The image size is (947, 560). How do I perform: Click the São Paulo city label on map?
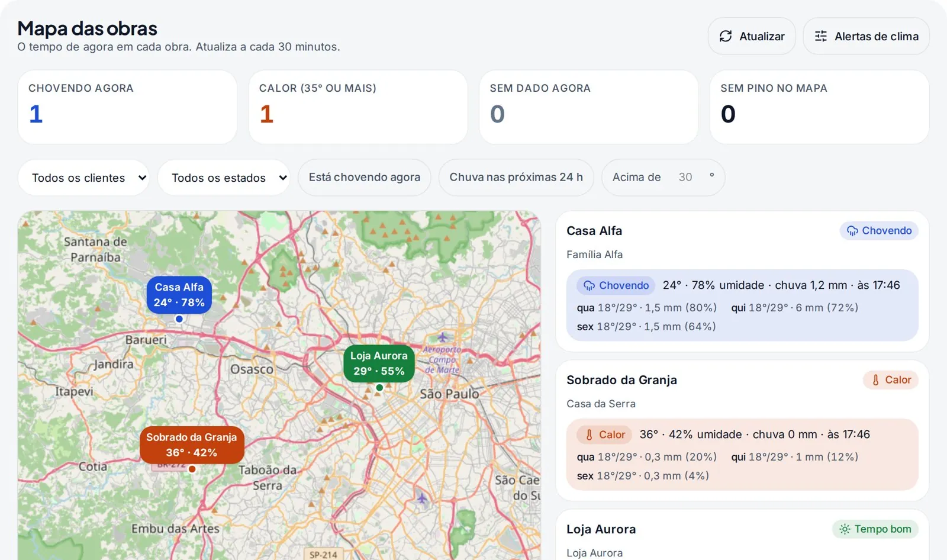tap(449, 394)
